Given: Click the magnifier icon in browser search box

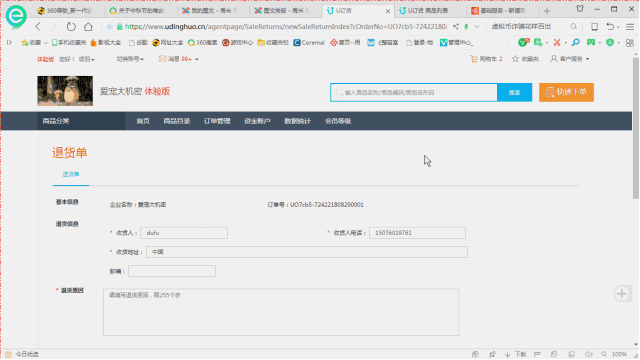Looking at the screenshot, I should pos(573,27).
